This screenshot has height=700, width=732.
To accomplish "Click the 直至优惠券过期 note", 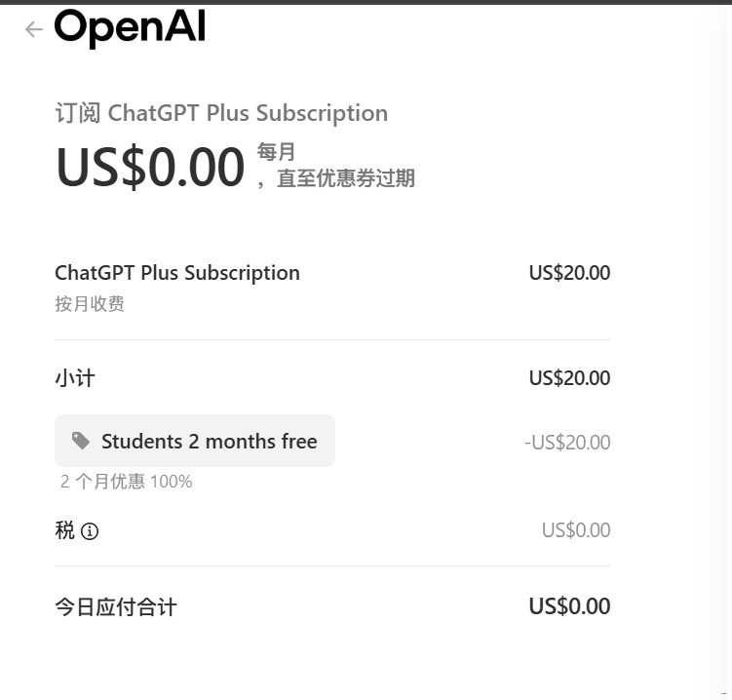I will 345,178.
